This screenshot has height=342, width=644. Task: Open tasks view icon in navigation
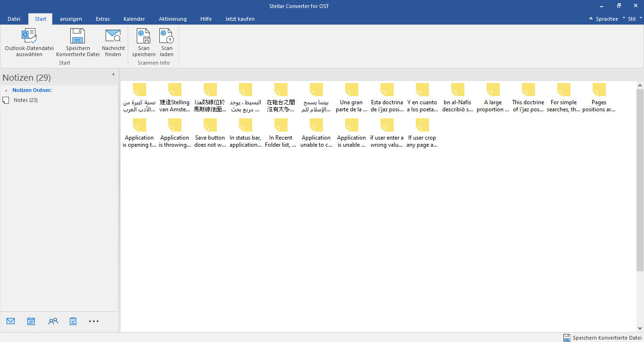(73, 321)
